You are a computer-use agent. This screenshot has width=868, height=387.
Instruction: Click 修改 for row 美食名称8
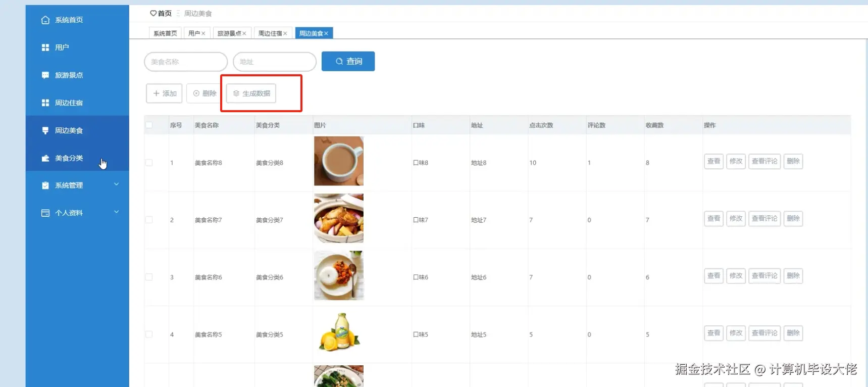point(736,161)
